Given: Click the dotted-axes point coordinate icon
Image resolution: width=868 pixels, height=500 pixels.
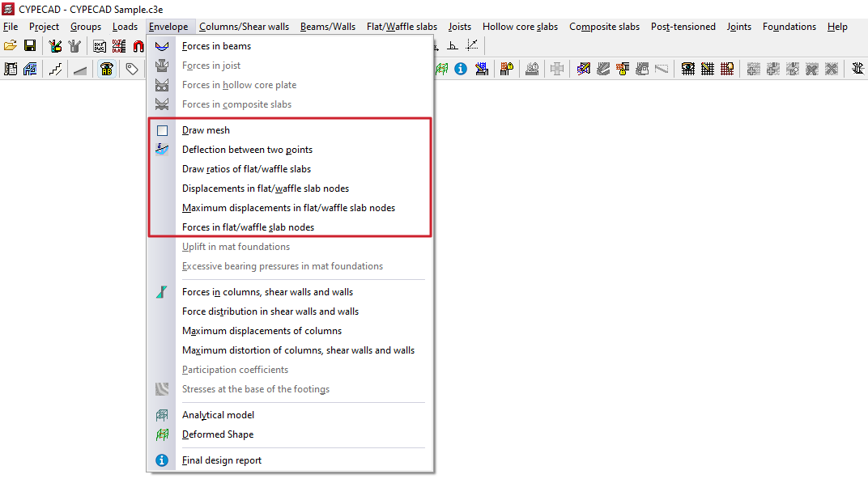Looking at the screenshot, I should (x=471, y=46).
